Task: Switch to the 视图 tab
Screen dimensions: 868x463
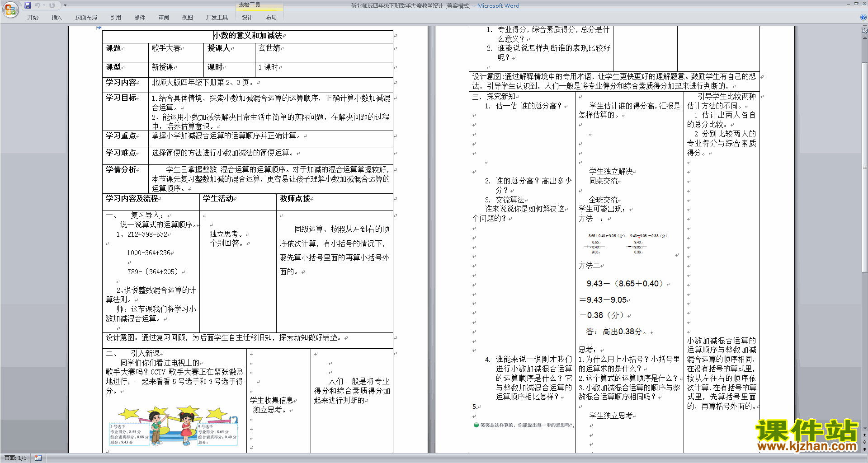Action: pos(187,18)
